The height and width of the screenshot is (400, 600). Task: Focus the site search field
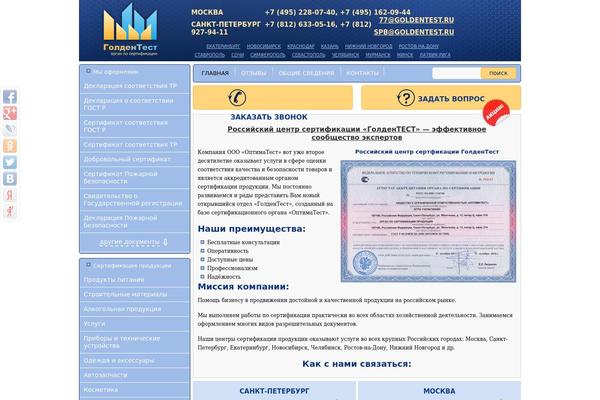456,73
